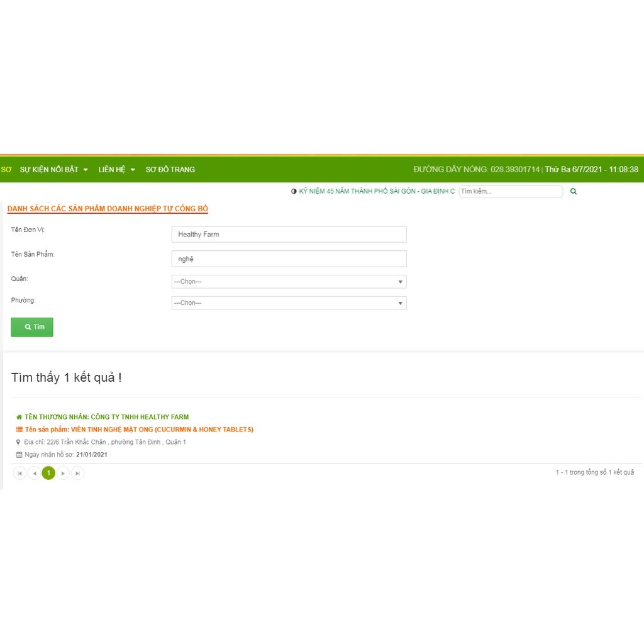Open SƠ ĐỒ TRANG menu item
This screenshot has width=644, height=644.
pos(170,169)
